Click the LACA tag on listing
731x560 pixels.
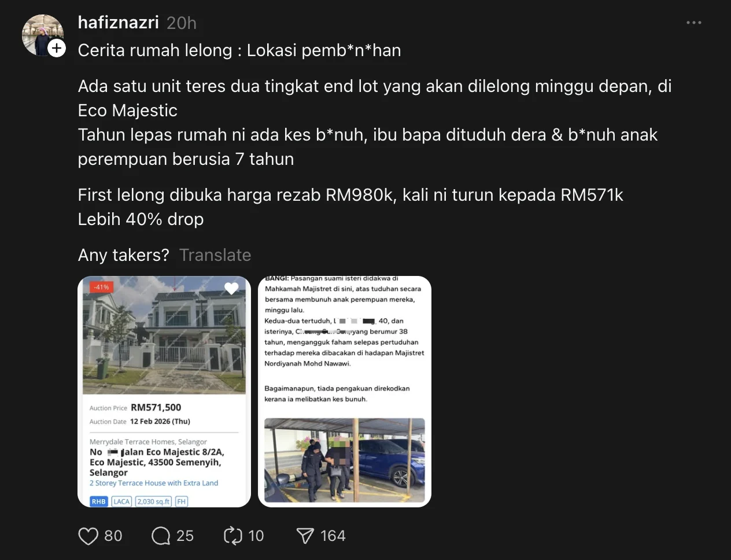pos(121,502)
